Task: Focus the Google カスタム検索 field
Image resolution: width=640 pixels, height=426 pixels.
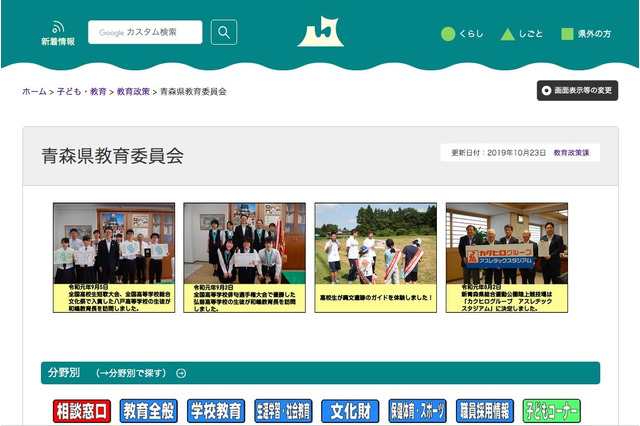Action: pos(145,32)
